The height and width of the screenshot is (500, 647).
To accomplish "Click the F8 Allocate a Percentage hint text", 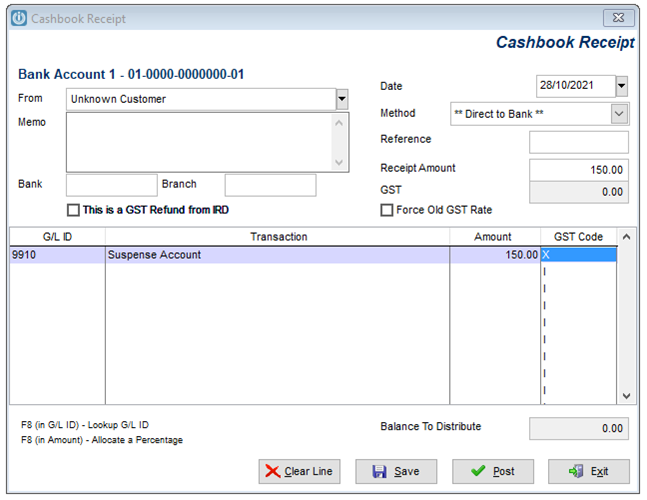I will tap(102, 440).
